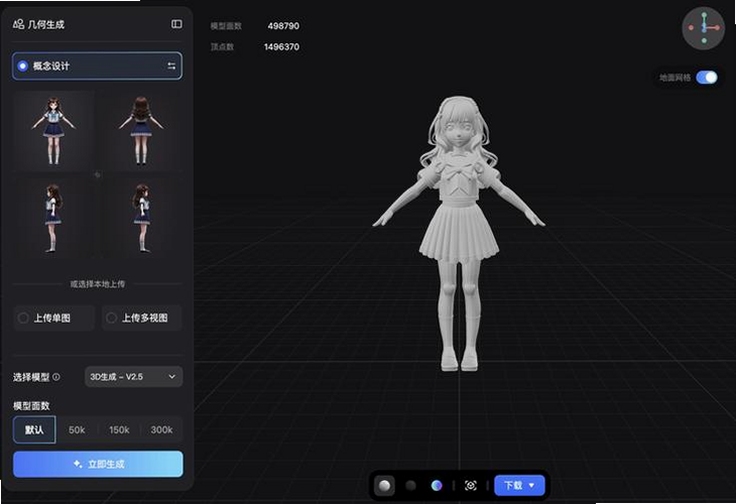
Task: Open the left side view thumbnail
Action: (53, 218)
